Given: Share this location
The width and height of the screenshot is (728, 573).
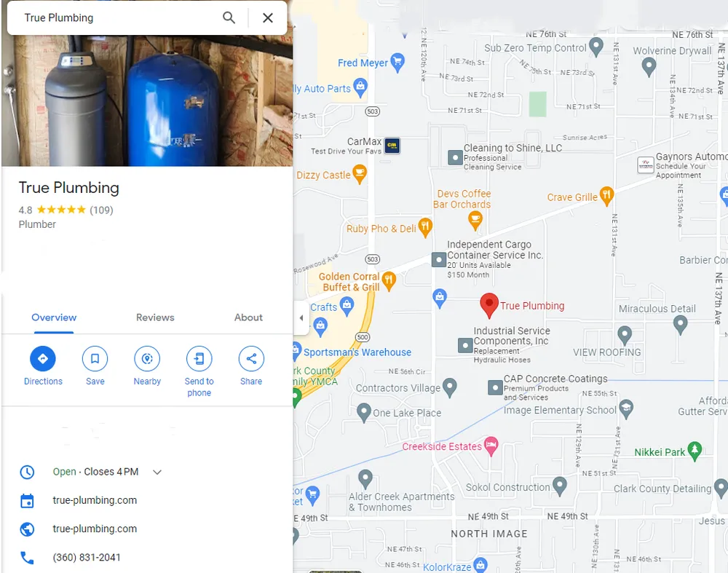Looking at the screenshot, I should point(251,366).
